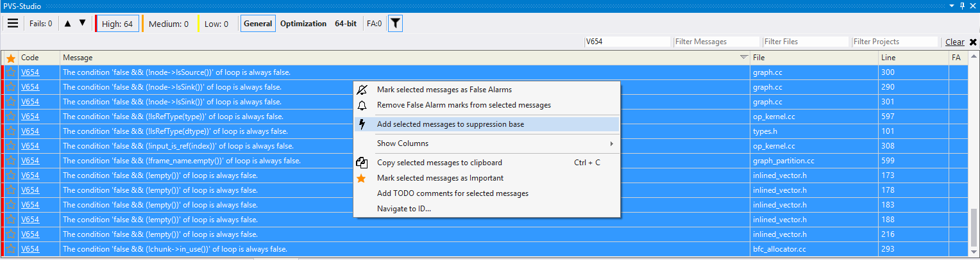Toggle High: 64 severity filter
The width and height of the screenshot is (980, 260).
(117, 24)
